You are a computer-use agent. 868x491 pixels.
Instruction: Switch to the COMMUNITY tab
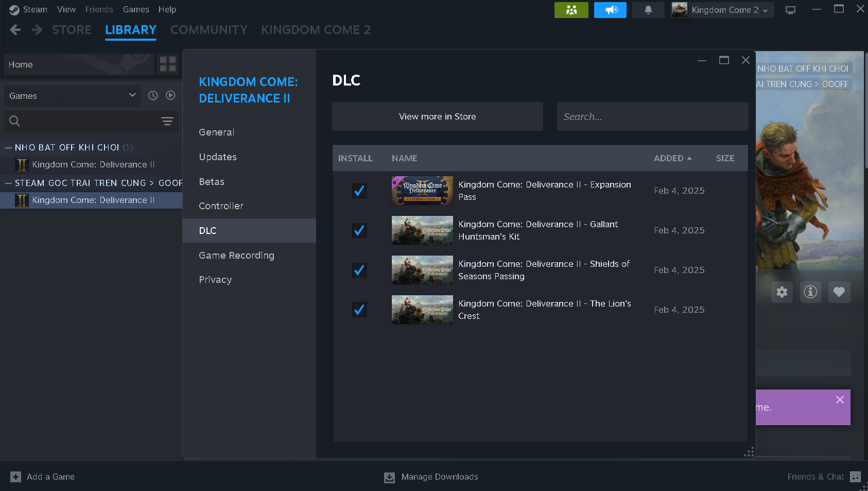tap(209, 30)
